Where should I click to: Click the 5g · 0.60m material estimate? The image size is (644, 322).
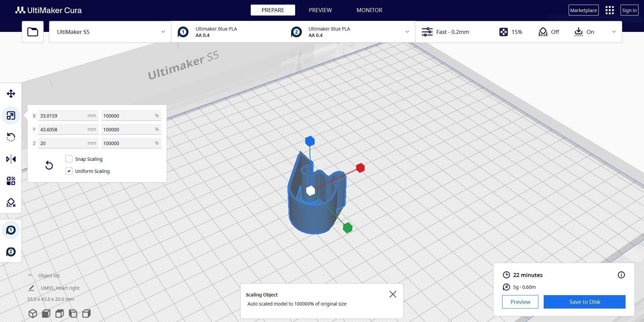tap(524, 287)
